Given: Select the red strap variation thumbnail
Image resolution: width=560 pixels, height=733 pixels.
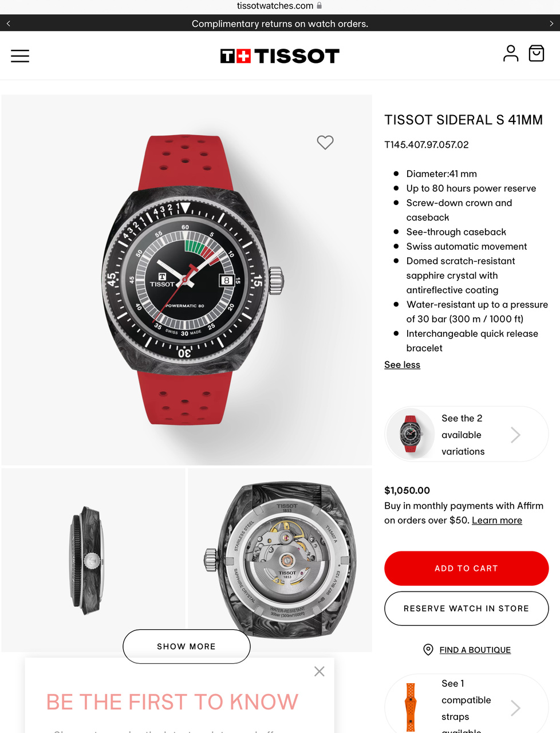Looking at the screenshot, I should tap(411, 434).
